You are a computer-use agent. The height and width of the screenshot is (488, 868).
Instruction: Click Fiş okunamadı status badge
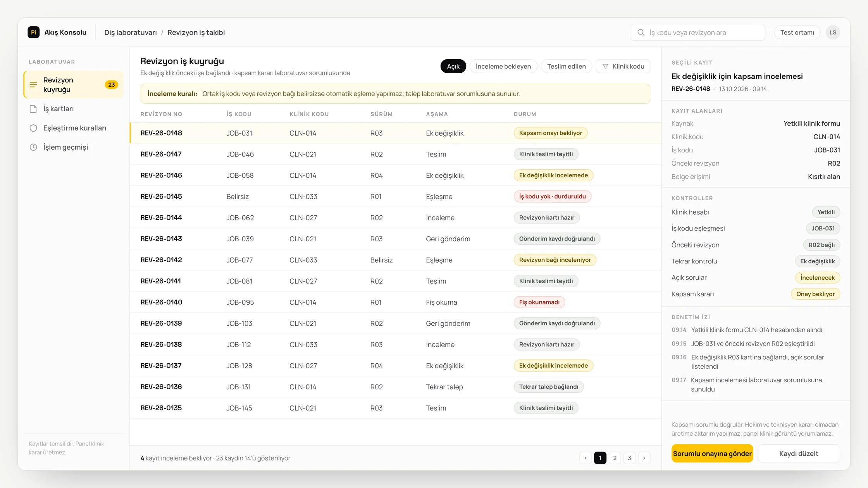click(539, 302)
